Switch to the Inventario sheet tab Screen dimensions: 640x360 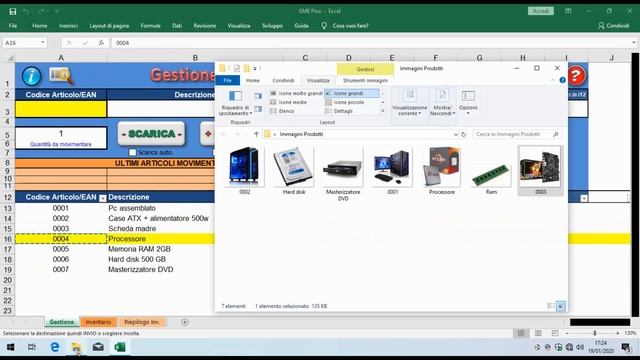click(x=98, y=322)
